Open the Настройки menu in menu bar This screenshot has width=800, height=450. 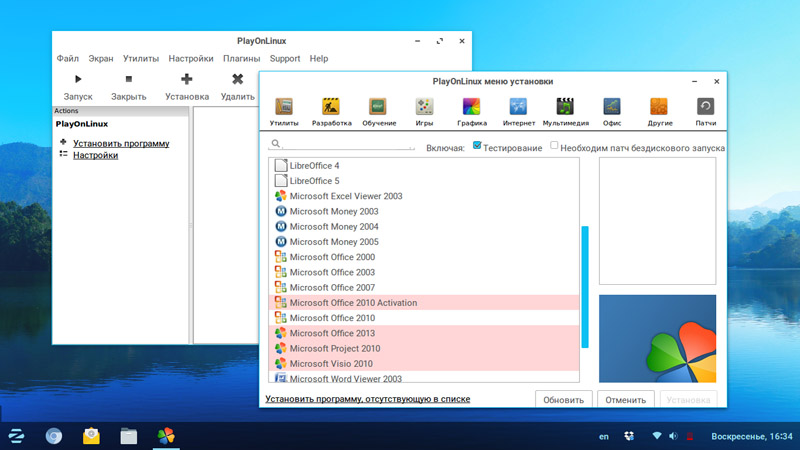click(191, 59)
